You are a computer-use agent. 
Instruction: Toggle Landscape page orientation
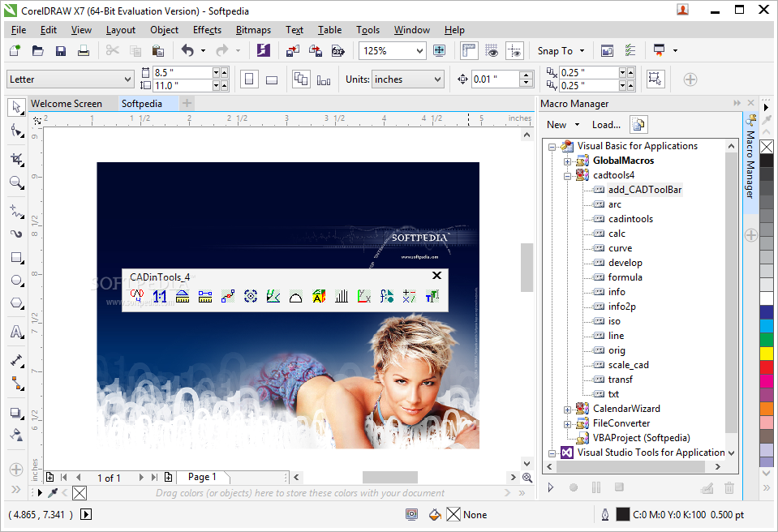point(272,79)
